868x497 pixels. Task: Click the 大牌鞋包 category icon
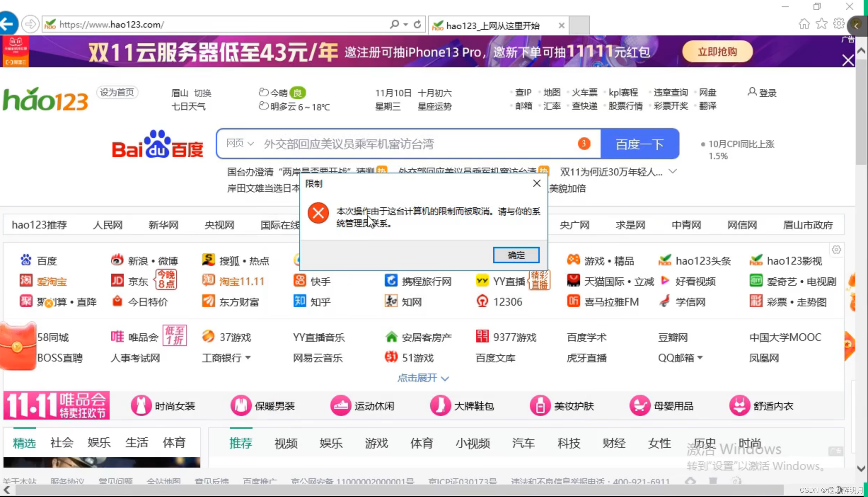tap(440, 405)
